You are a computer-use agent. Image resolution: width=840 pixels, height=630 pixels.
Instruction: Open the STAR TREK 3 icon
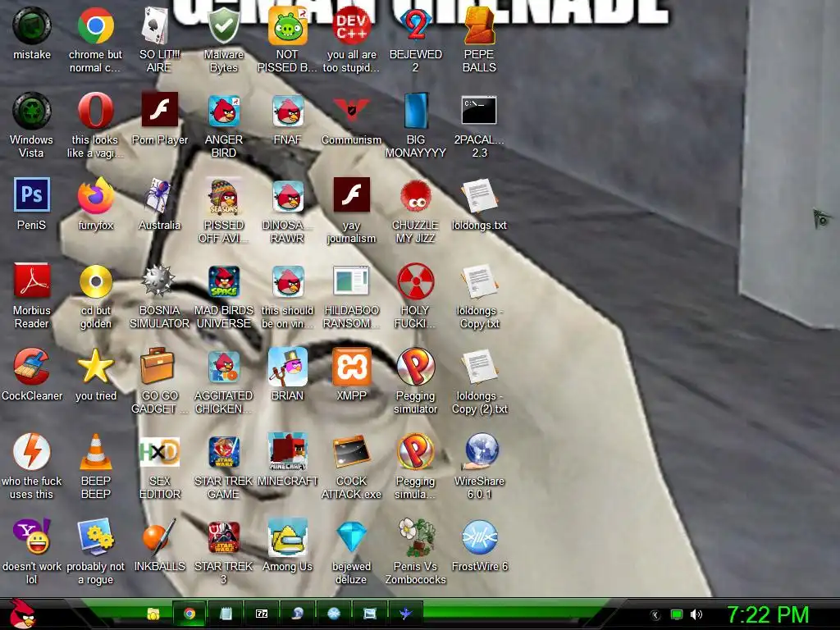(223, 536)
